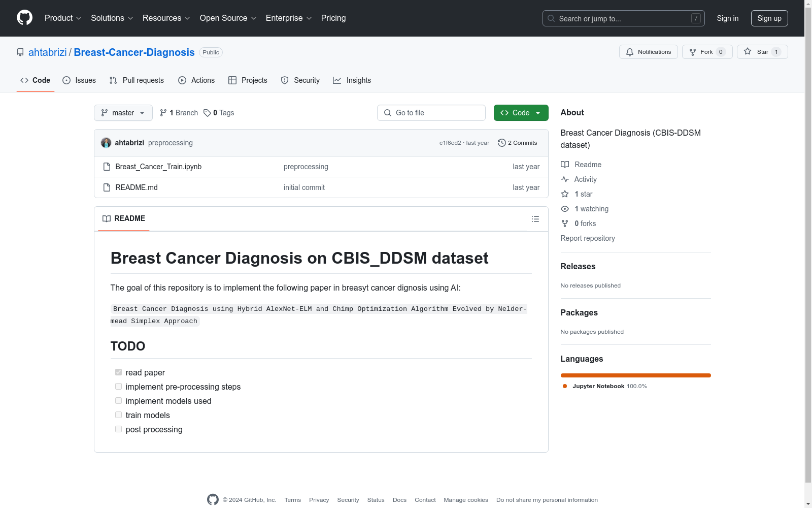The image size is (812, 508).
Task: Open the Insights tab
Action: [352, 80]
